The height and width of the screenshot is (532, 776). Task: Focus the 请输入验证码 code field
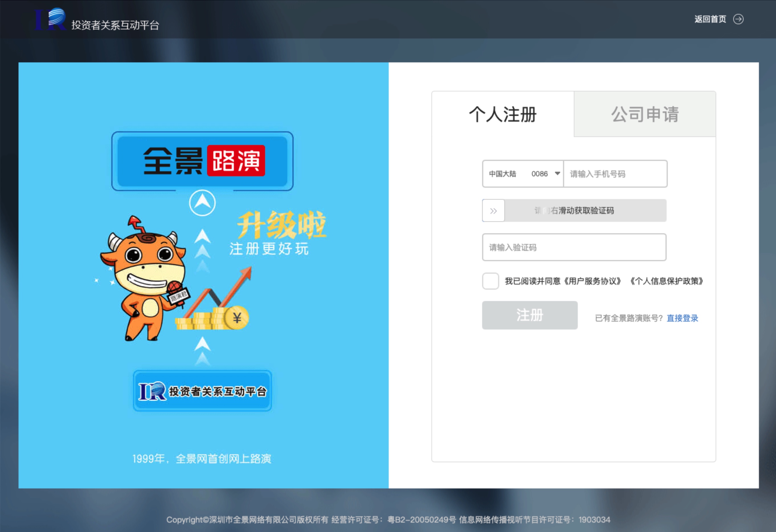574,247
